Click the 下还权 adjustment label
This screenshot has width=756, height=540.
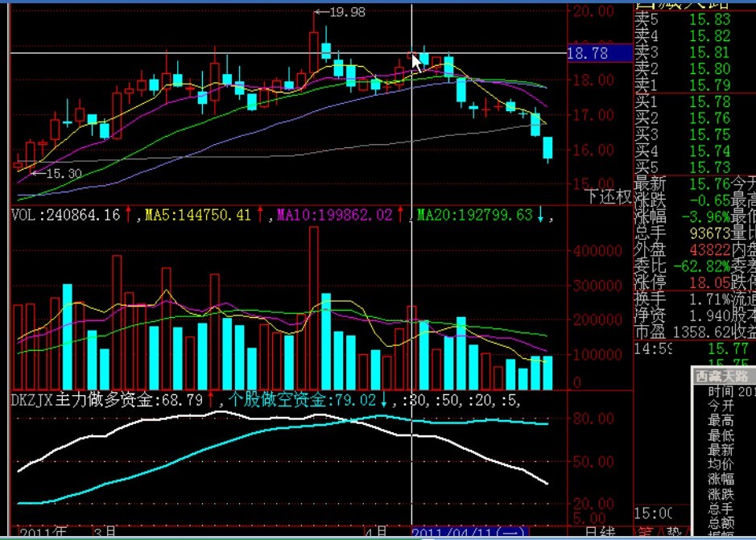pyautogui.click(x=608, y=196)
